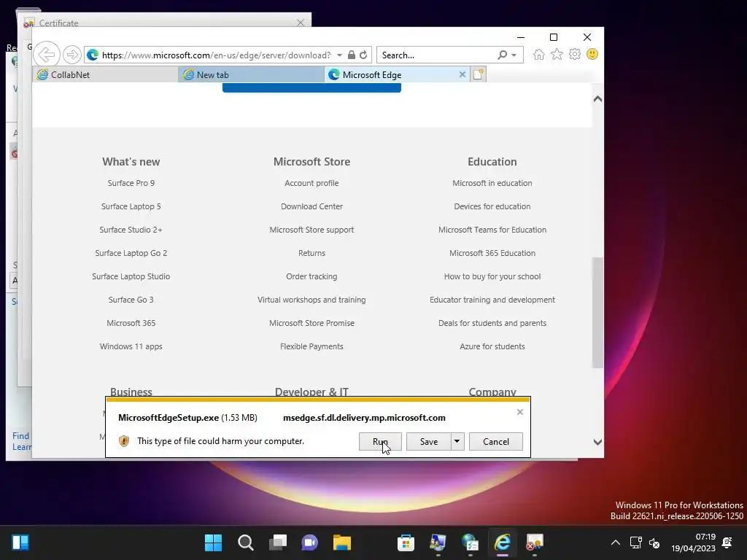
Task: Dismiss the download notification bar with X
Action: 519,412
